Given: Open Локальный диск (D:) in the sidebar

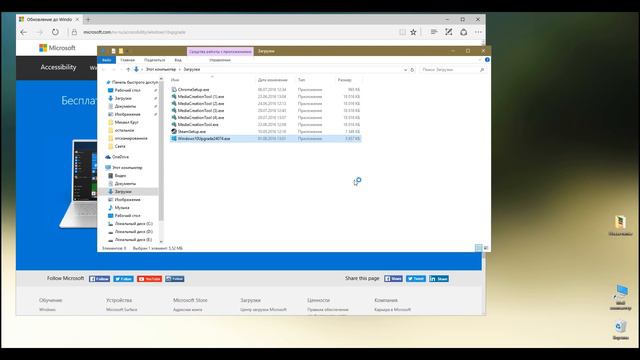Looking at the screenshot, I should pyautogui.click(x=133, y=231).
